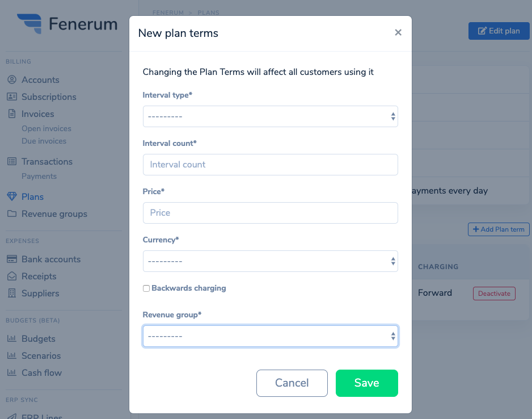Viewport: 532px width, 419px height.
Task: Click the Accounts user icon in sidebar
Action: 12,80
